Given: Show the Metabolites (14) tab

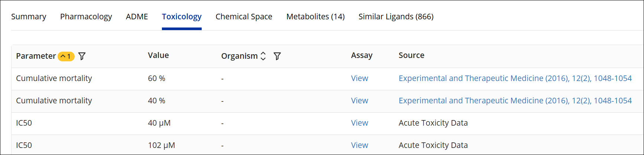Looking at the screenshot, I should pos(315,17).
